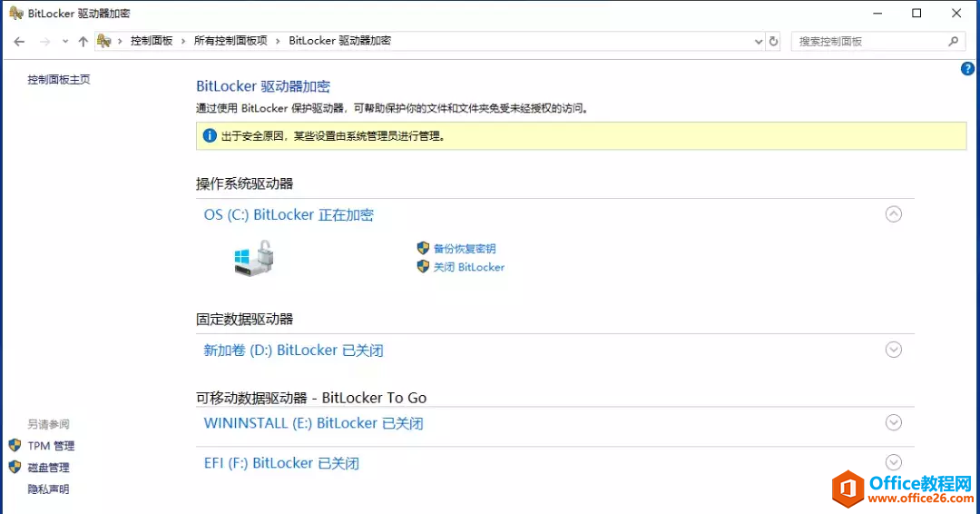
Task: Click breadcrumb chevron after 控制面板
Action: tap(183, 41)
